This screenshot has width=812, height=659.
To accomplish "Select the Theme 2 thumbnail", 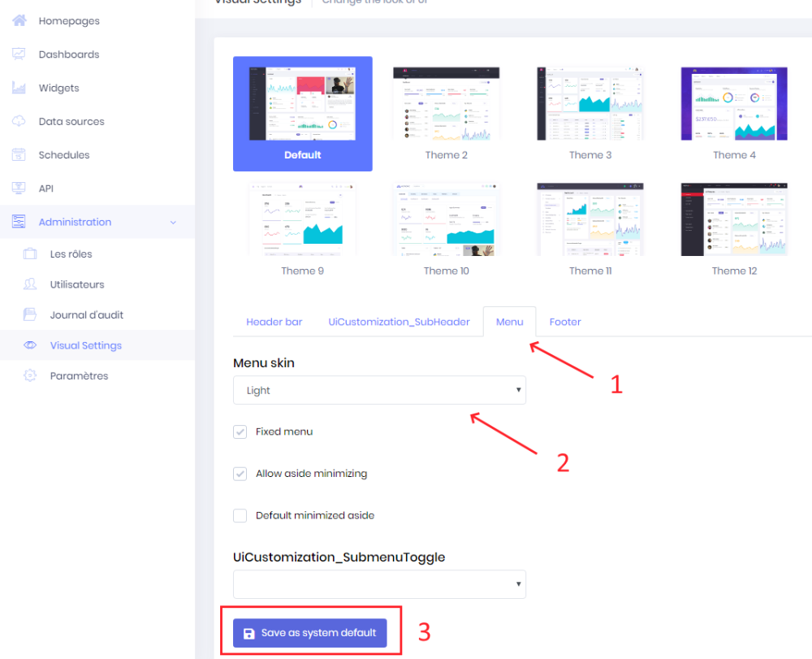I will (x=447, y=104).
